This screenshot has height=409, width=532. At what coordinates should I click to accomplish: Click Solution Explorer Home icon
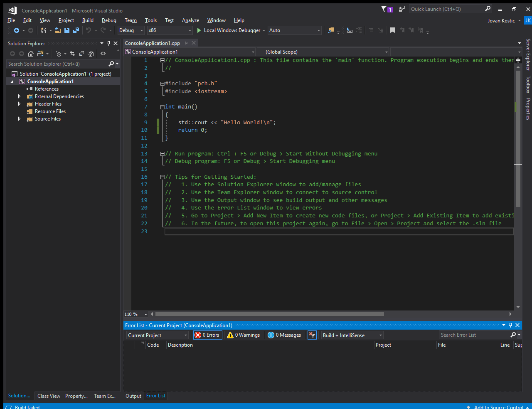[31, 54]
